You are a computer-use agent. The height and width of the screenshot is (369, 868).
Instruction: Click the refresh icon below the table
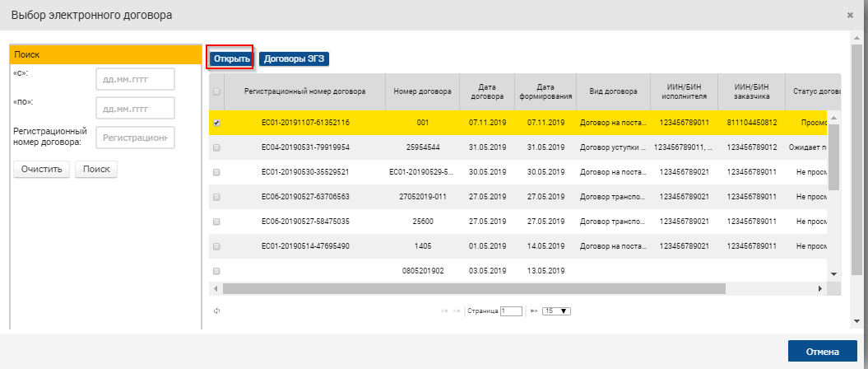tap(217, 311)
